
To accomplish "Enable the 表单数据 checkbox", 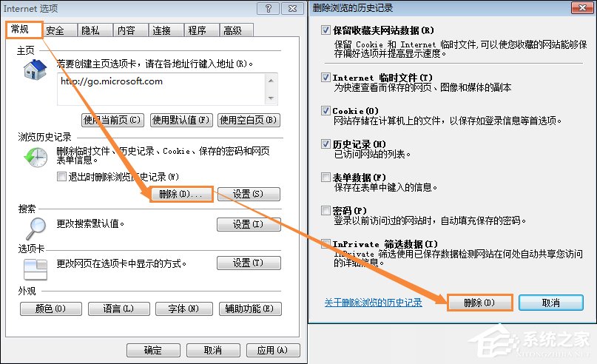I will tap(326, 177).
